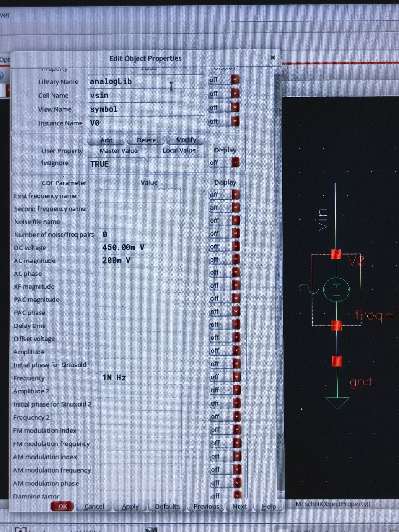The height and width of the screenshot is (532, 399).
Task: Click the Delay time value field
Action: pos(140,325)
